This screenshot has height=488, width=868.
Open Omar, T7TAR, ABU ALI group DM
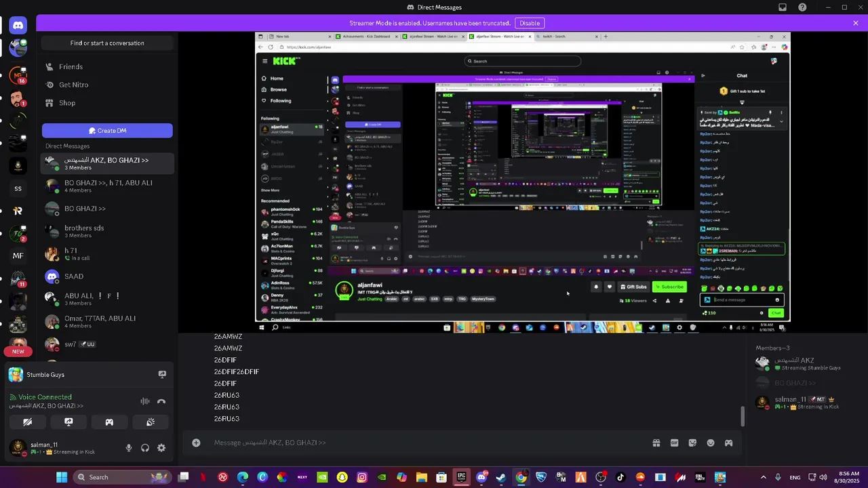[107, 321]
